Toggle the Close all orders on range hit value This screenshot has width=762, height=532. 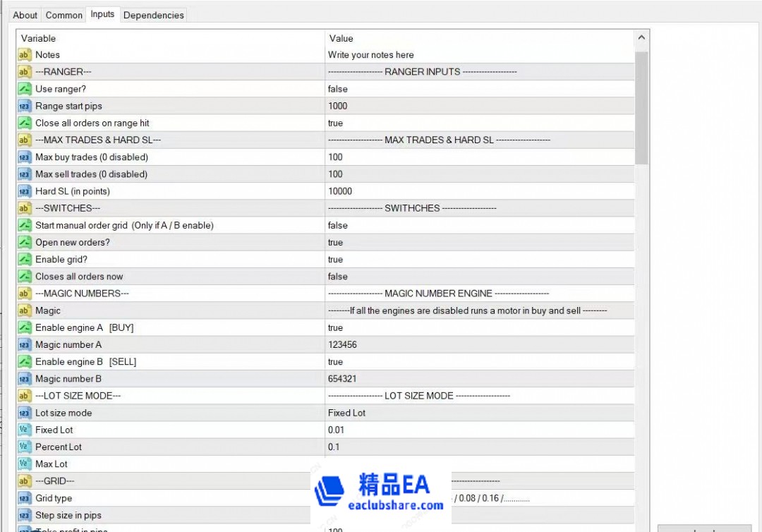point(478,123)
